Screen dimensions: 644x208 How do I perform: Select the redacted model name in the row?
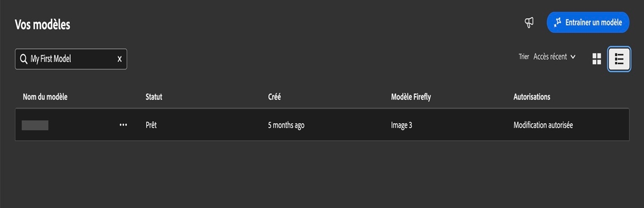35,125
